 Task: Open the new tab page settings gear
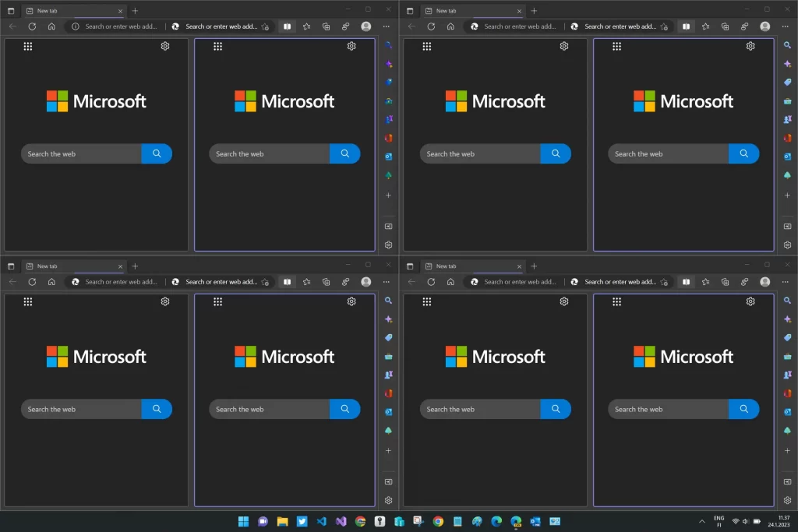[164, 46]
